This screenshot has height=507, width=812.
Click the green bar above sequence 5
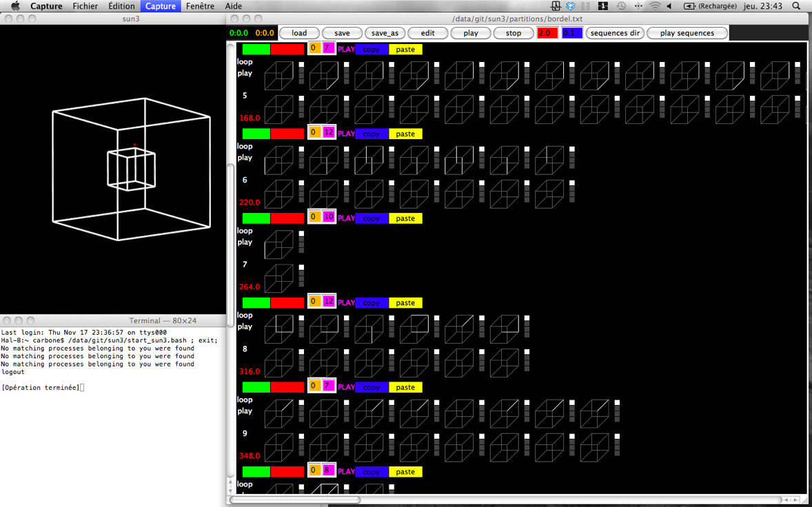(256, 49)
